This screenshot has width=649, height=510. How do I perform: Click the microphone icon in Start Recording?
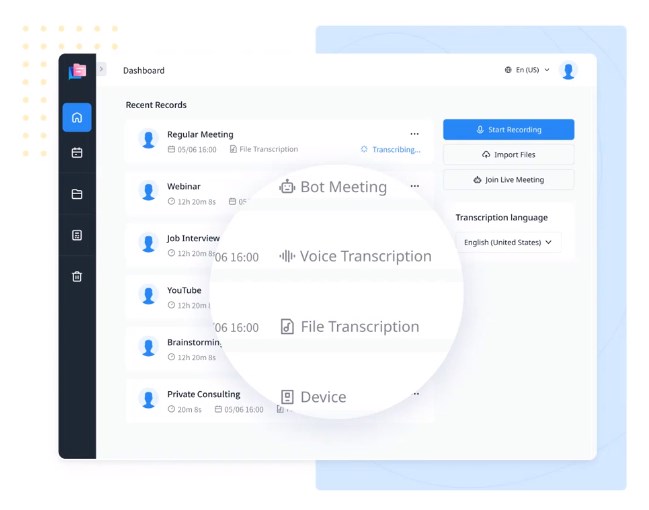tap(480, 130)
